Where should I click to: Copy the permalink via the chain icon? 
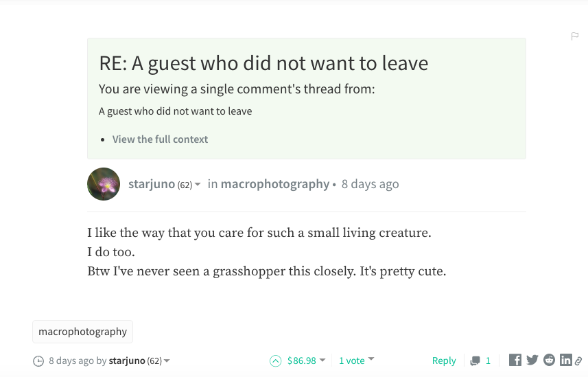click(578, 361)
